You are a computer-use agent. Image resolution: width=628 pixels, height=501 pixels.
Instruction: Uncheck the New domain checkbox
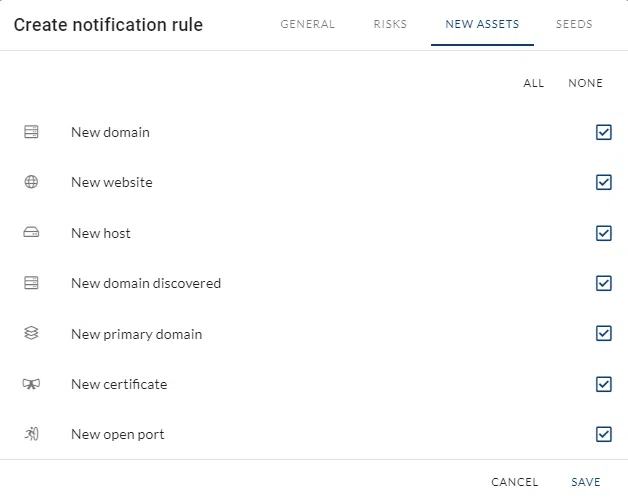(603, 132)
